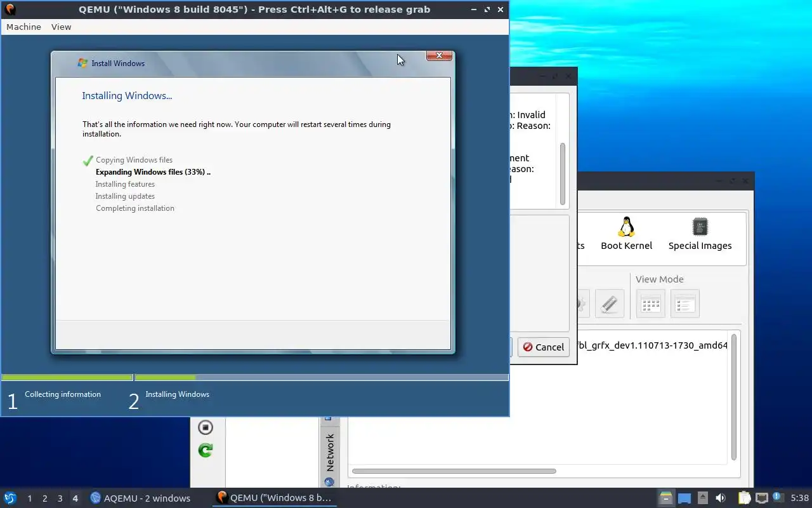812x508 pixels.
Task: Click the Windows flag icon in Install Windows title
Action: tap(82, 63)
